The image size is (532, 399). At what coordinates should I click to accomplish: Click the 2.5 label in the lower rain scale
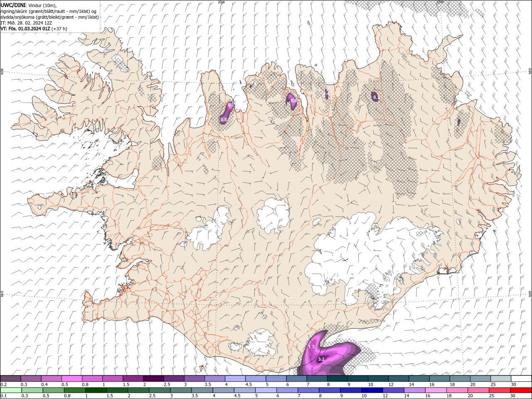151,396
